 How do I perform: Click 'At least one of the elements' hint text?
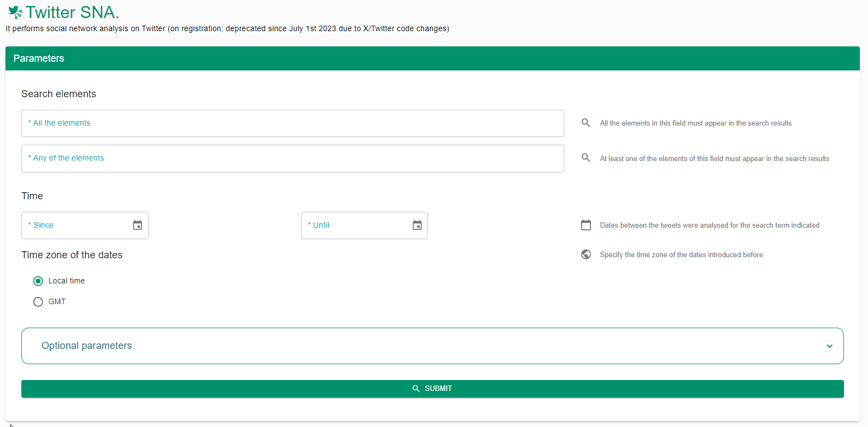point(715,158)
